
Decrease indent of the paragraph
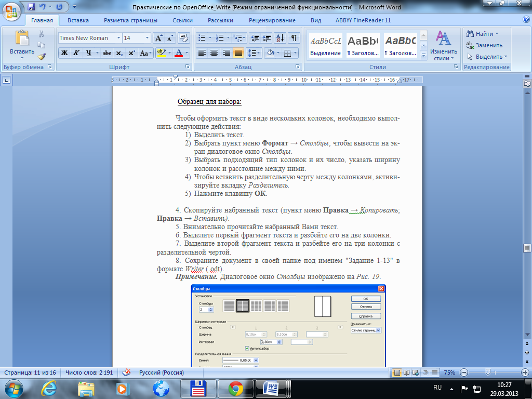click(x=255, y=38)
